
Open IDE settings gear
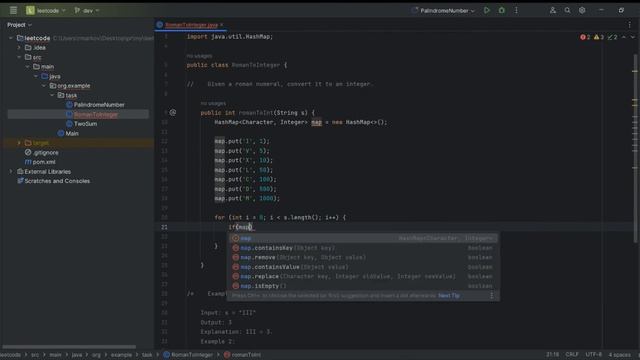coord(582,10)
